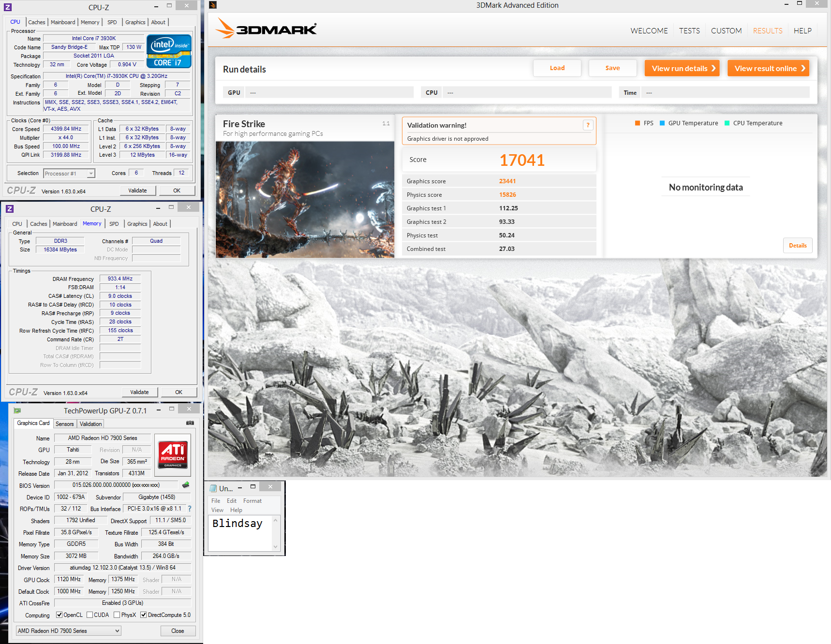
Task: Click the GPU Clock 1120 MHz field
Action: click(x=69, y=579)
